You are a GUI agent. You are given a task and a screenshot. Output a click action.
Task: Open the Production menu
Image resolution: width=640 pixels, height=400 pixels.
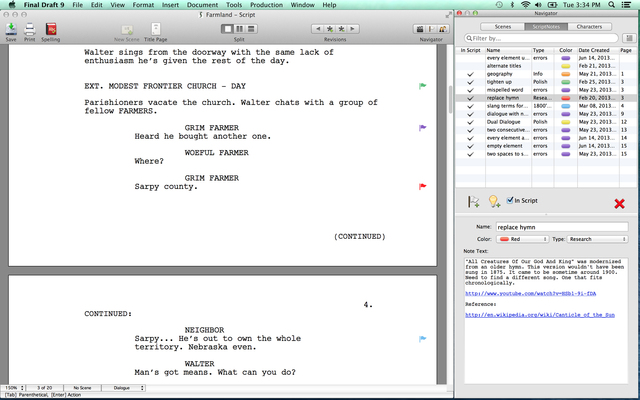(x=266, y=5)
